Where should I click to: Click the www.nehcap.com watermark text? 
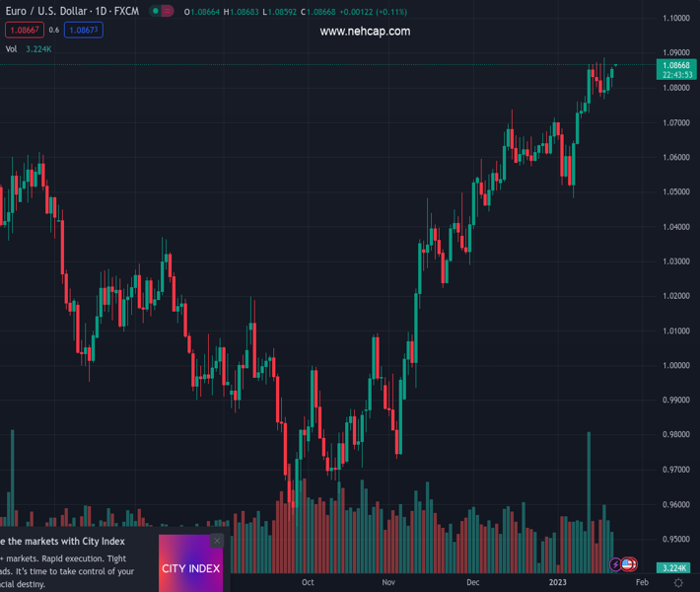[365, 32]
